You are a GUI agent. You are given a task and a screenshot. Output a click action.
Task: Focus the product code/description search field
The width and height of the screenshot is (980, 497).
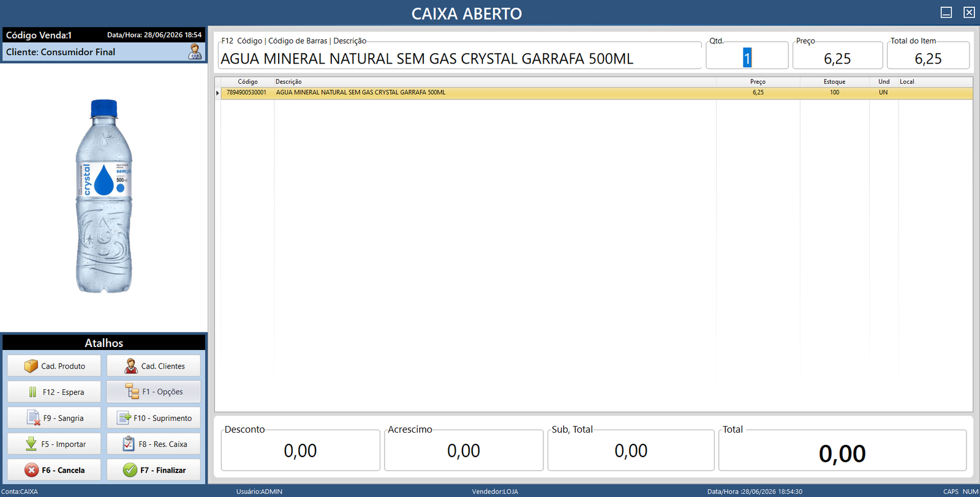click(459, 58)
